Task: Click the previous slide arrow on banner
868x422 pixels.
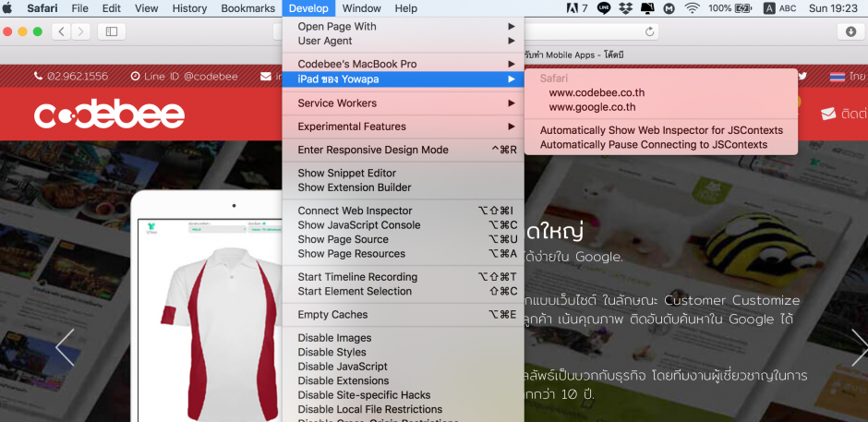Action: 65,346
